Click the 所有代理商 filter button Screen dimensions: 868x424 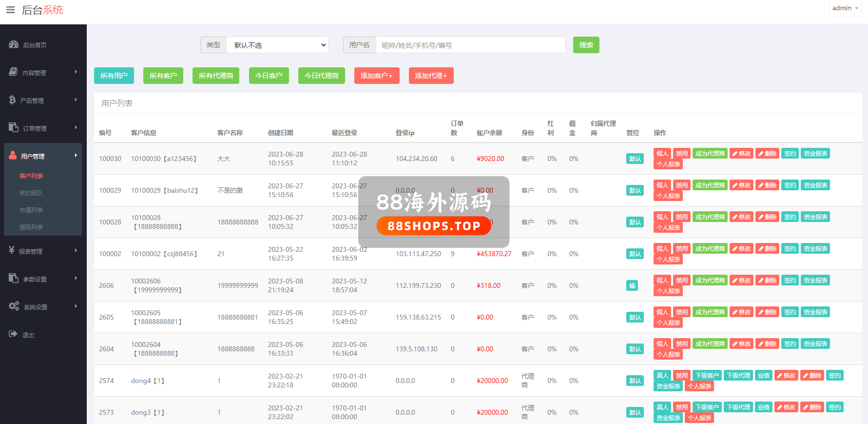215,76
